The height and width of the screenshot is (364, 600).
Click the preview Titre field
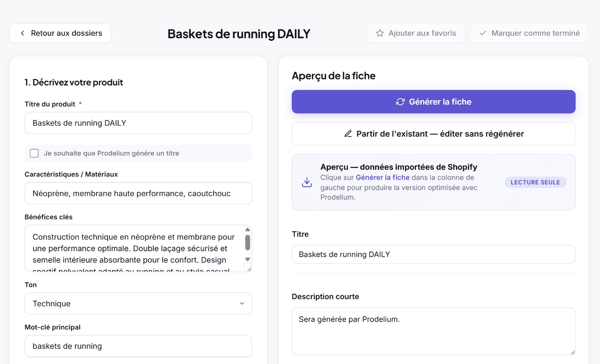click(x=433, y=255)
